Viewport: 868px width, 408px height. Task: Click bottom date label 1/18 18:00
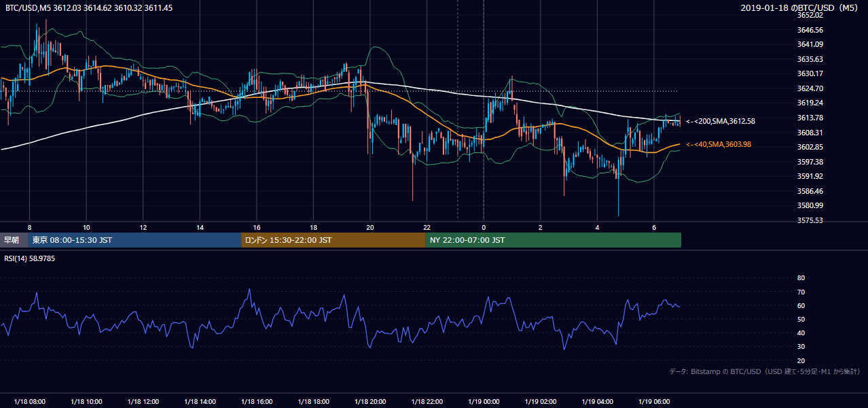313,401
